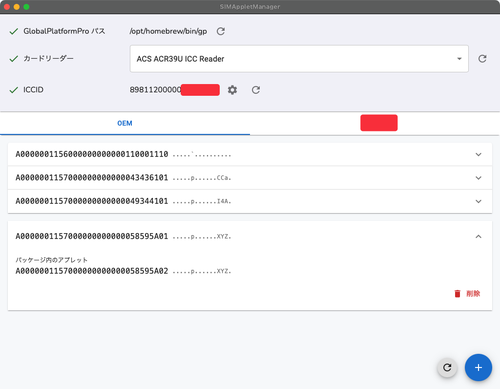The image size is (500, 389).
Task: Open the ACS ACR39U ICC Reader dropdown
Action: click(x=299, y=59)
